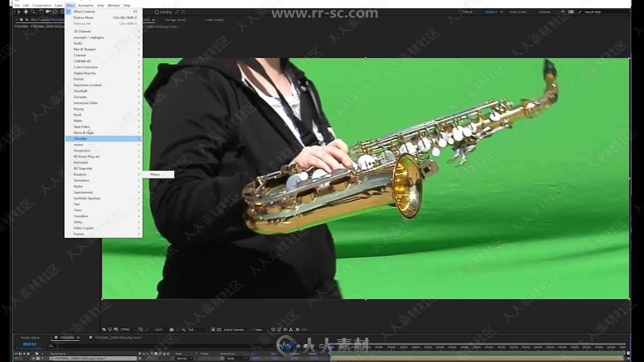Open timeline search magnifier
This screenshot has width=644, height=362.
[x=51, y=345]
